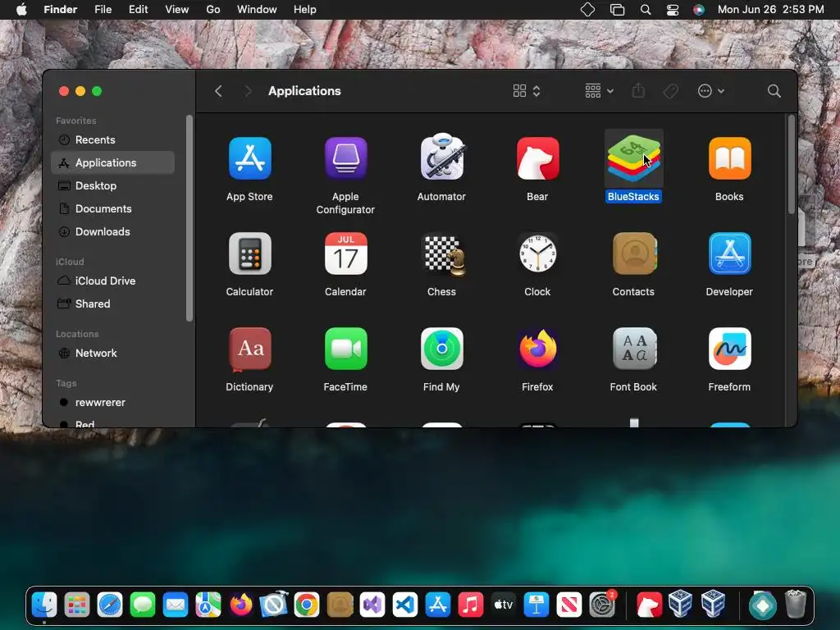
Task: Select the Find My app icon
Action: (441, 349)
